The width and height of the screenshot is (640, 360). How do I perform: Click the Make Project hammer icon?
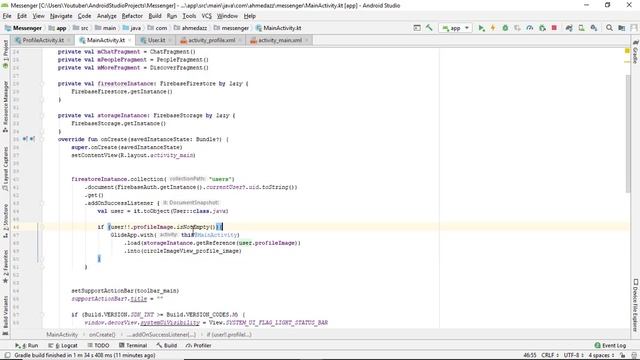click(429, 28)
